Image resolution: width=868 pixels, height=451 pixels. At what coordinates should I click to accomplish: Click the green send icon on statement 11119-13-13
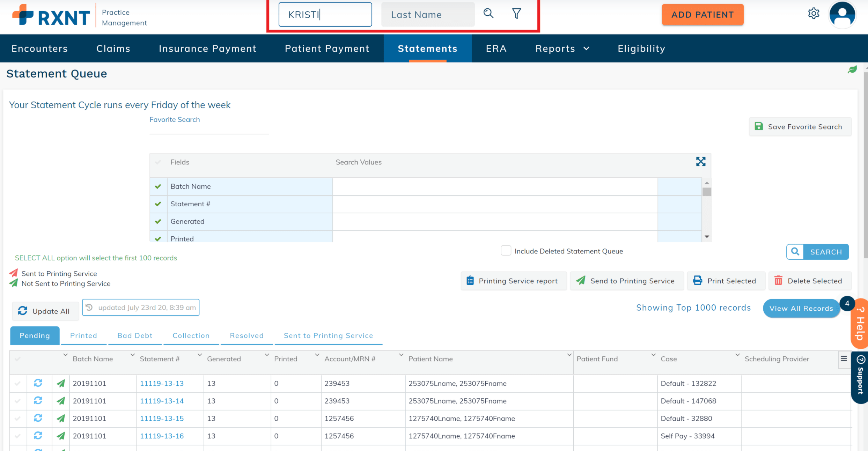pos(61,383)
